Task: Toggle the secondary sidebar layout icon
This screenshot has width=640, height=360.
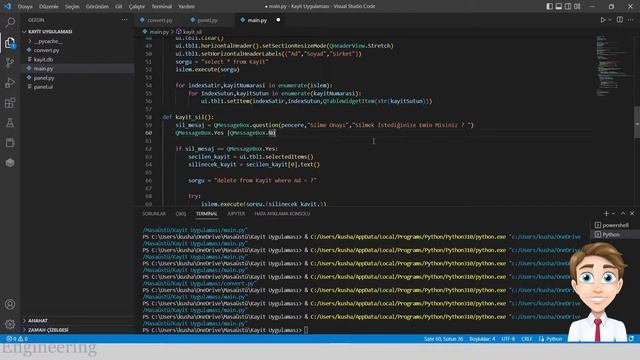Action: 568,6
